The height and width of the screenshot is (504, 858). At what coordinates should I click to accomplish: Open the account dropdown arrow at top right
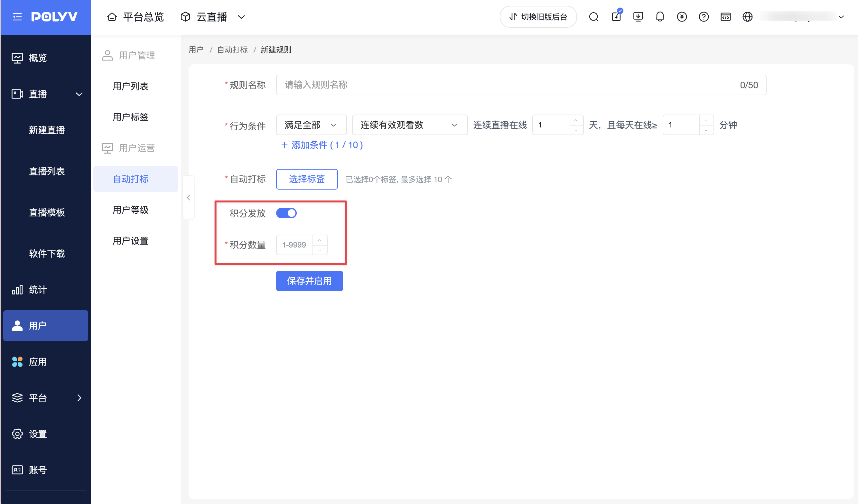(x=841, y=17)
